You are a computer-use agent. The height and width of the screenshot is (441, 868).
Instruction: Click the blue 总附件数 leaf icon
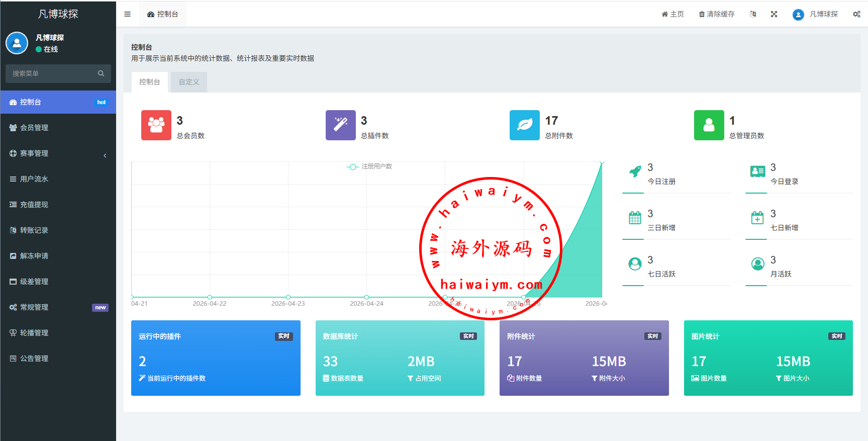(x=524, y=125)
